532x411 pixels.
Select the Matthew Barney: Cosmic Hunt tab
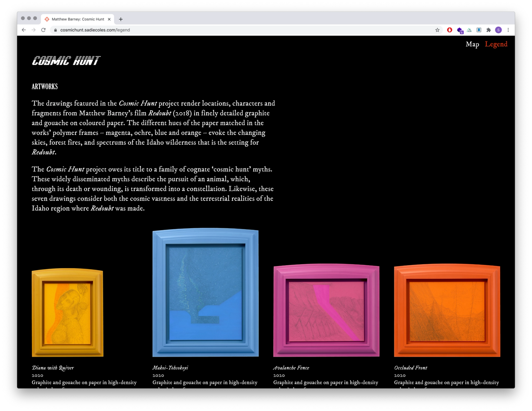[x=78, y=19]
